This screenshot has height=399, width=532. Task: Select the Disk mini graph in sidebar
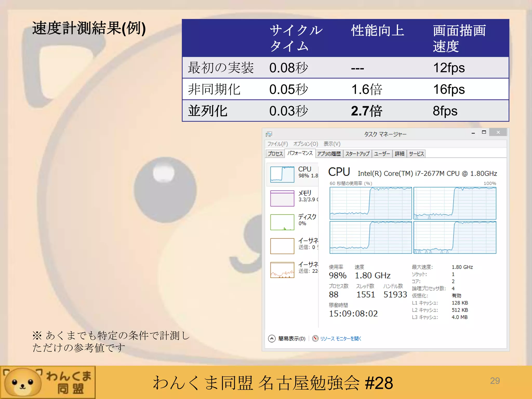(282, 222)
